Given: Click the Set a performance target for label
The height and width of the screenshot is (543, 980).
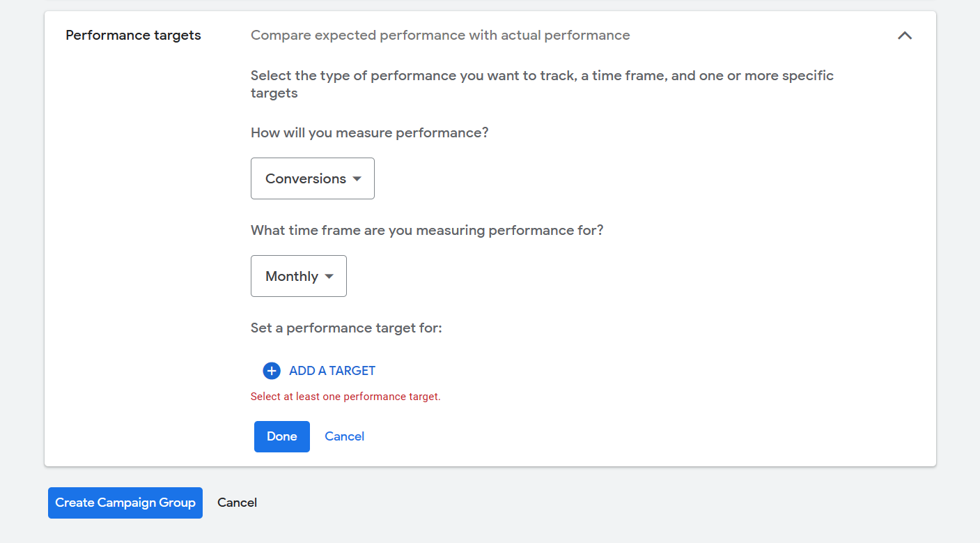Looking at the screenshot, I should click(x=346, y=328).
